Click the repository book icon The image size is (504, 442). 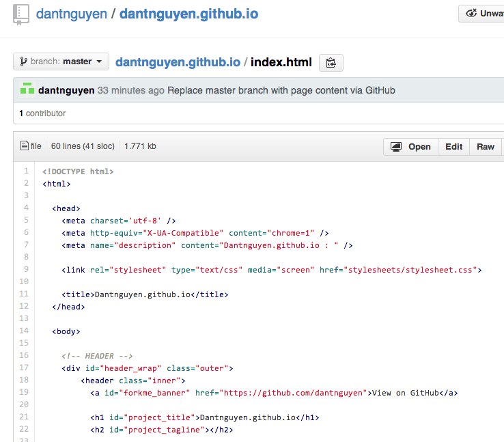pos(21,15)
